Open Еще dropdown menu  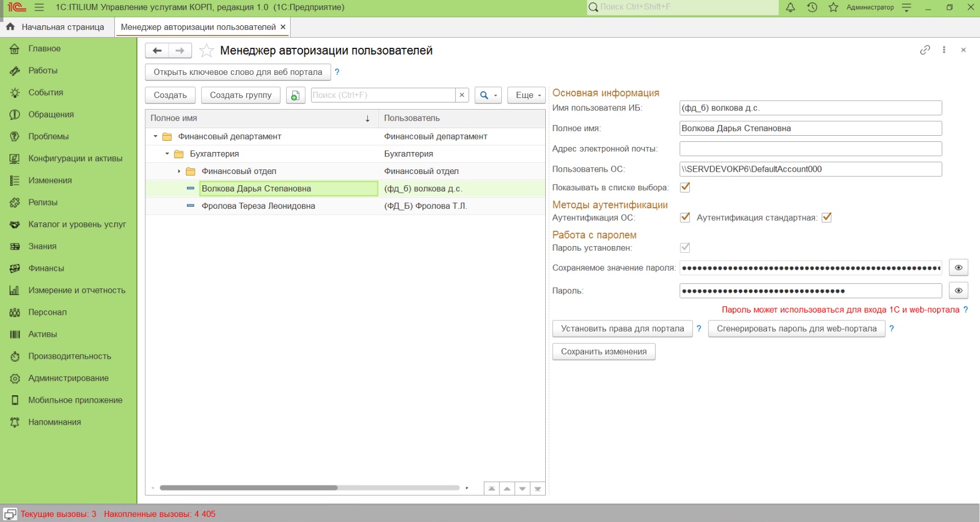point(527,95)
